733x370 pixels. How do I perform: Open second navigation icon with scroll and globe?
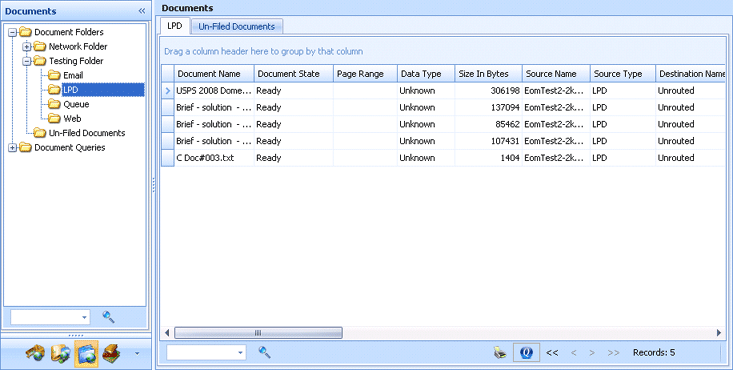60,354
